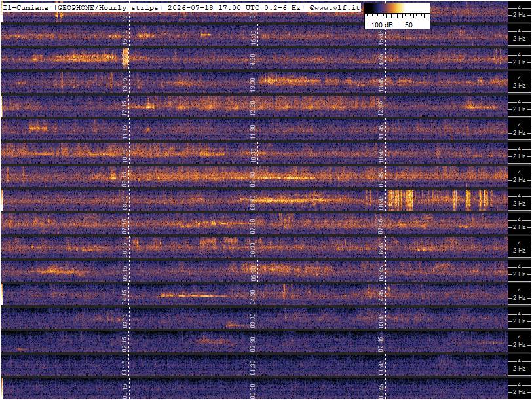532x400 pixels.
Task: Click the 09:30 time marker
Action: 253,179
